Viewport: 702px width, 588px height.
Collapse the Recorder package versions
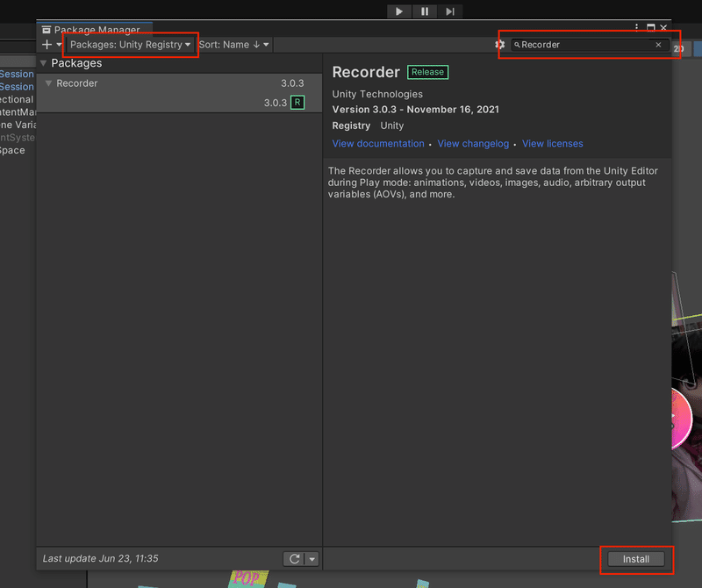click(48, 83)
